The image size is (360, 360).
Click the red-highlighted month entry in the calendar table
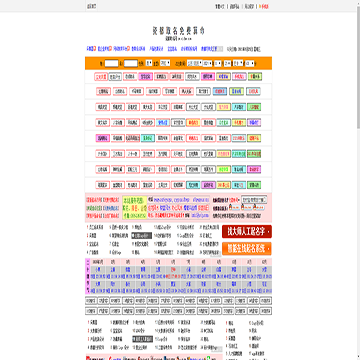[173, 273]
